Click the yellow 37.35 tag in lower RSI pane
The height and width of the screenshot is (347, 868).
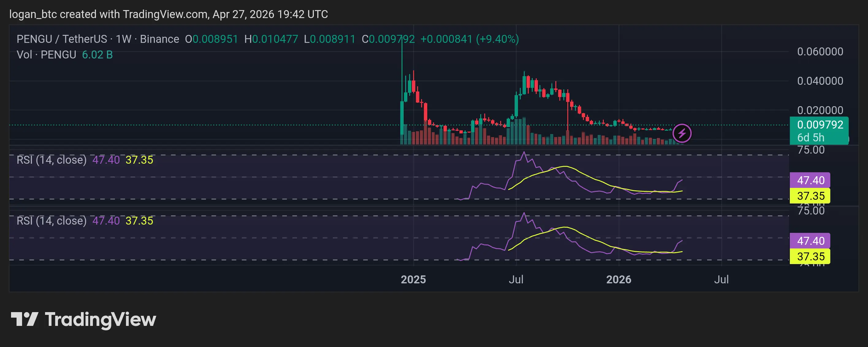810,256
